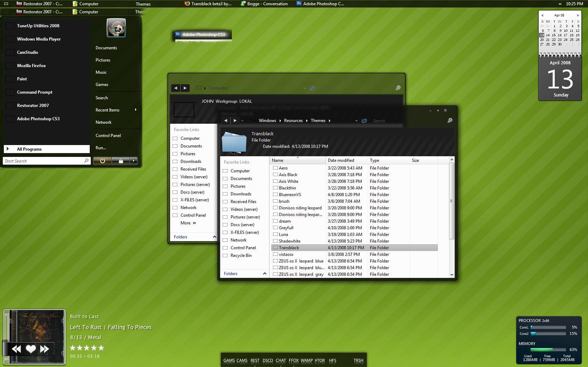Click next month arrow on calendar widget
The height and width of the screenshot is (367, 588).
578,15
